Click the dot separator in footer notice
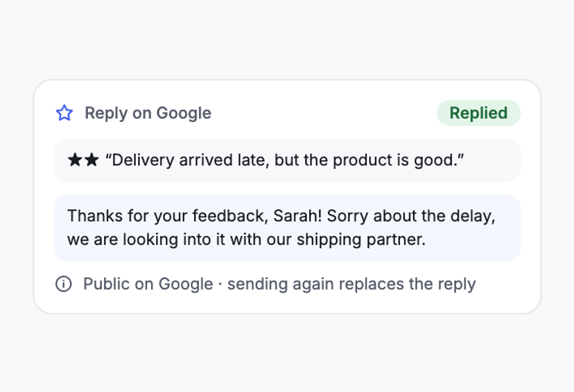 click(220, 284)
